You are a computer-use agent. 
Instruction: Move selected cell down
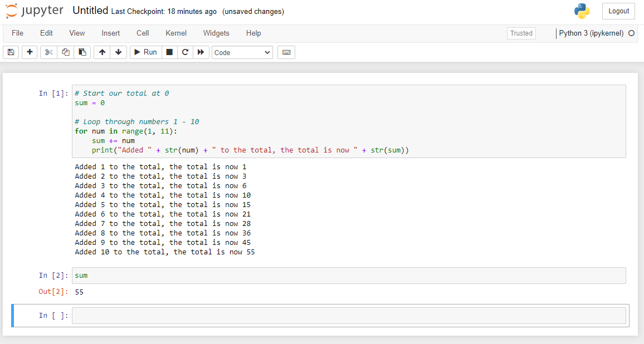point(118,52)
